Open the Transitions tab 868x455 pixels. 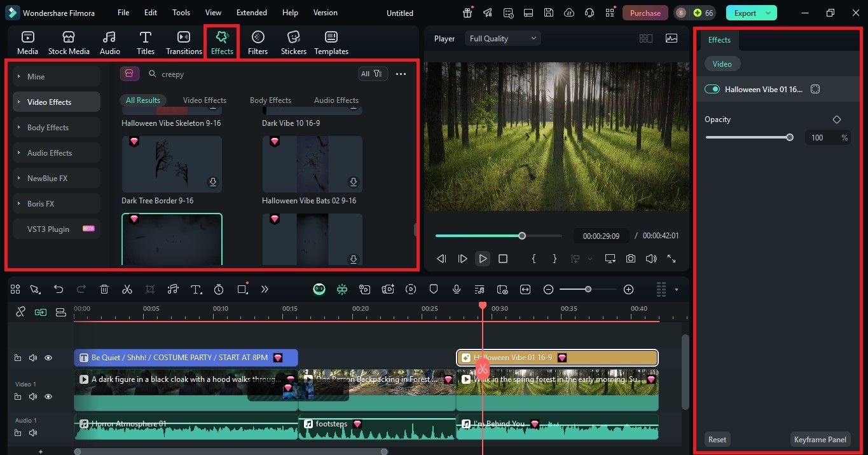point(184,43)
